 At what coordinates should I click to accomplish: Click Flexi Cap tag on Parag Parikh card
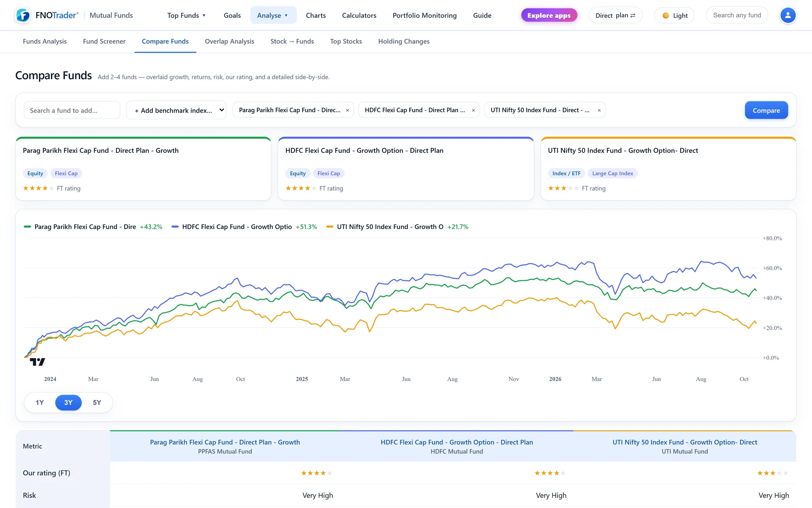[x=66, y=173]
